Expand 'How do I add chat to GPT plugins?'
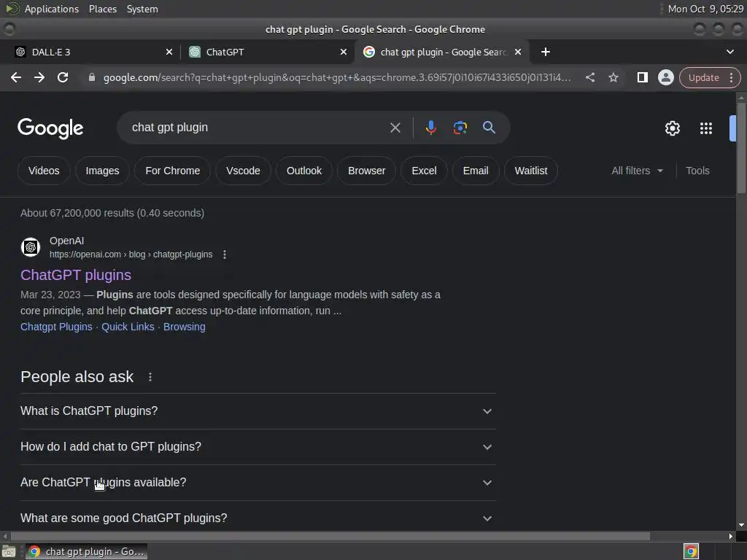This screenshot has width=747, height=560. 258,447
